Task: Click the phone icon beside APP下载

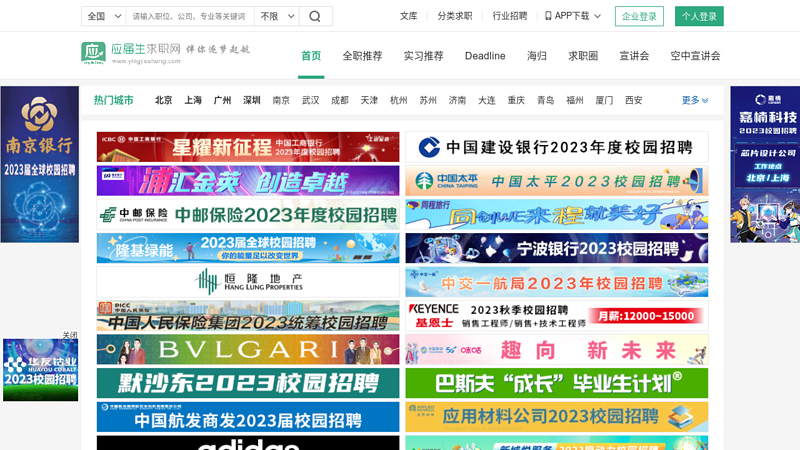Action: click(x=548, y=16)
